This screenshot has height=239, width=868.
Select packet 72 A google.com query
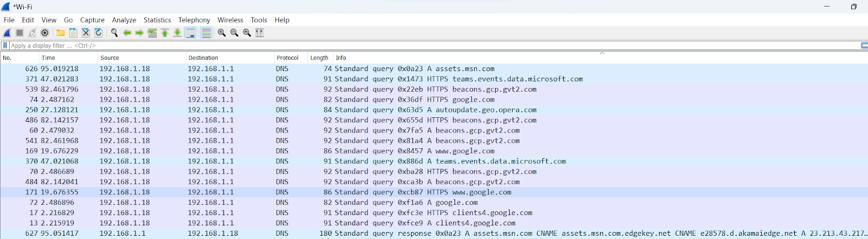pos(434,203)
